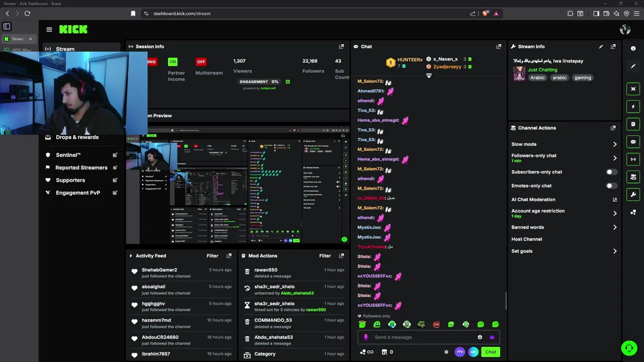Click the purple microphone in message box
The width and height of the screenshot is (644, 362).
366,337
